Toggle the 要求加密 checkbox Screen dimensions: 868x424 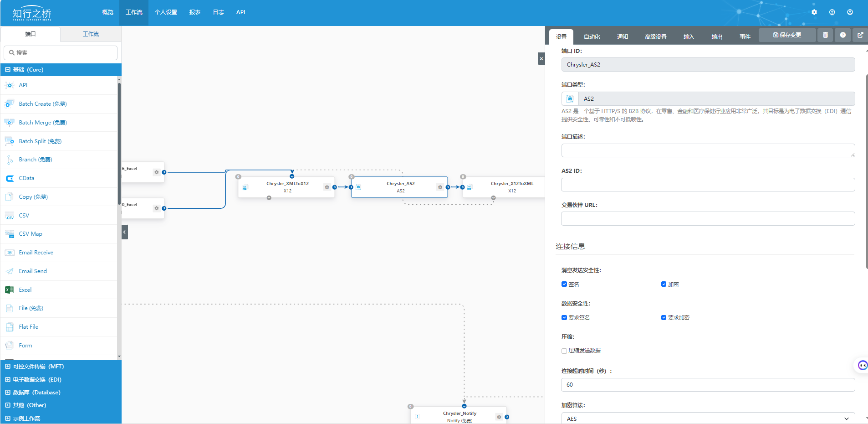pos(664,318)
